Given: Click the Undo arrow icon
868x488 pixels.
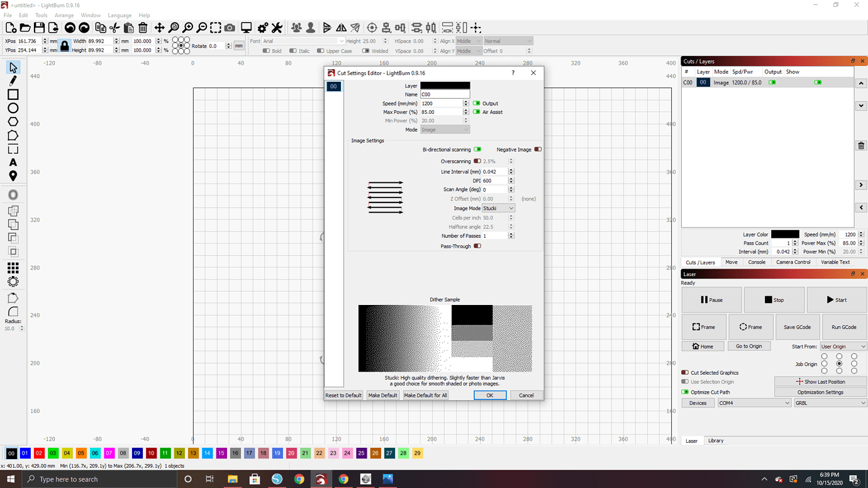Looking at the screenshot, I should coord(70,28).
